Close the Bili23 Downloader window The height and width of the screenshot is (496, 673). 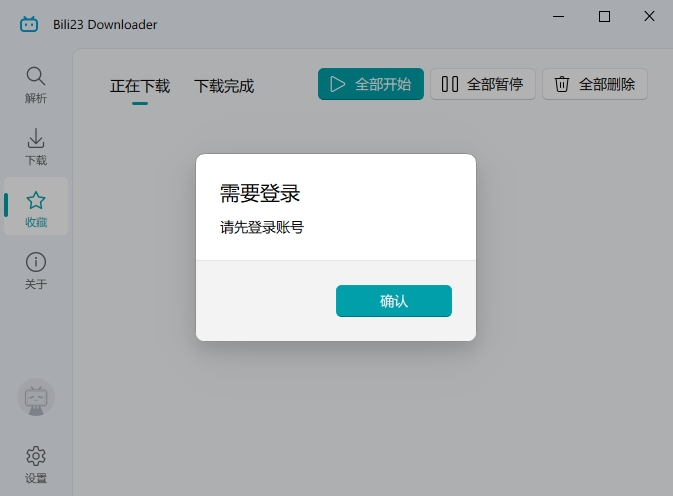(650, 17)
